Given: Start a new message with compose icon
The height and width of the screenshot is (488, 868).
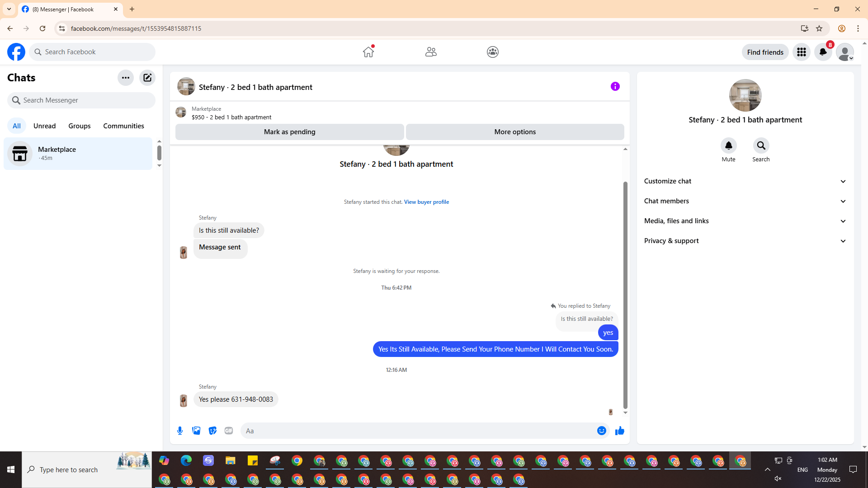Looking at the screenshot, I should pos(147,78).
